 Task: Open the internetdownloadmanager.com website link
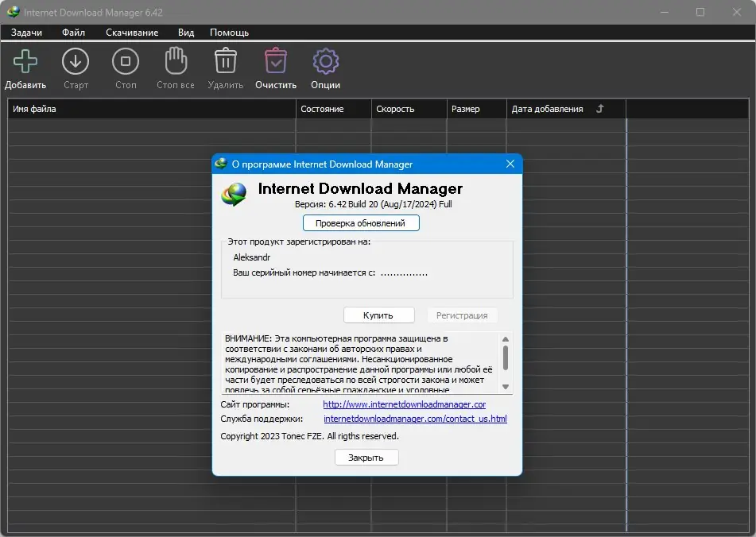coord(404,404)
